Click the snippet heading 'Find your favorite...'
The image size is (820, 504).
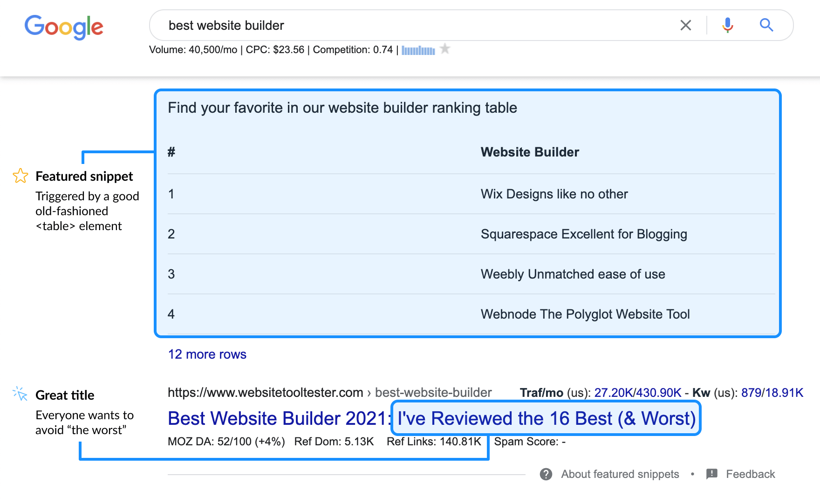pyautogui.click(x=342, y=108)
